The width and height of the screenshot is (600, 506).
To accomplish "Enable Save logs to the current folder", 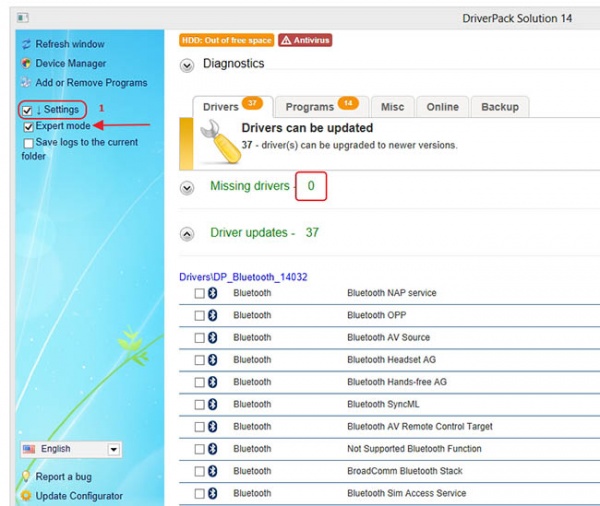I will tap(29, 143).
